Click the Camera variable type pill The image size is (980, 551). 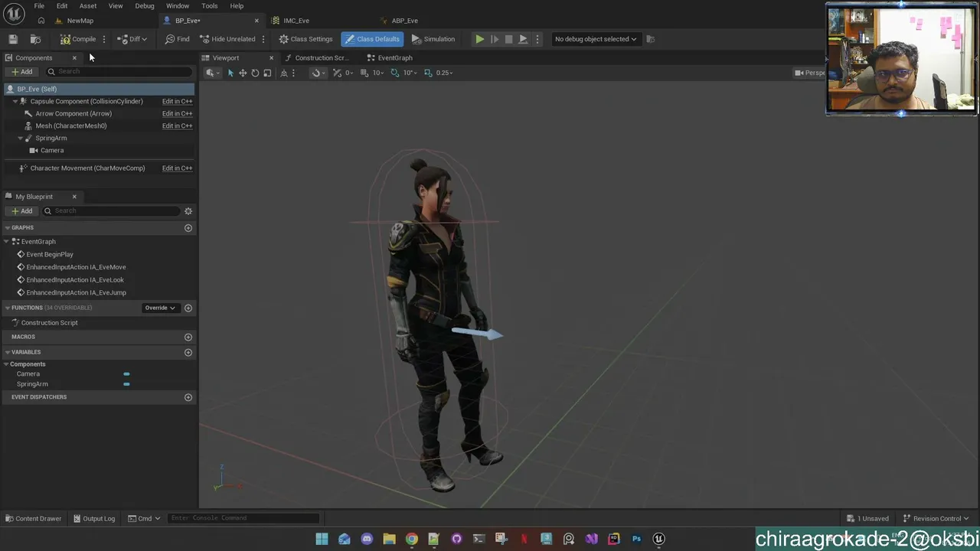(x=126, y=374)
